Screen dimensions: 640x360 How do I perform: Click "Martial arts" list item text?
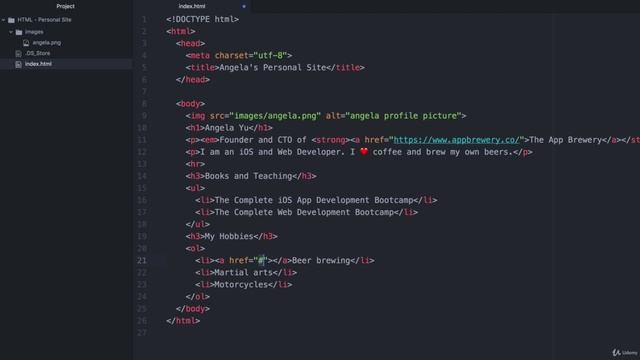[x=244, y=273]
